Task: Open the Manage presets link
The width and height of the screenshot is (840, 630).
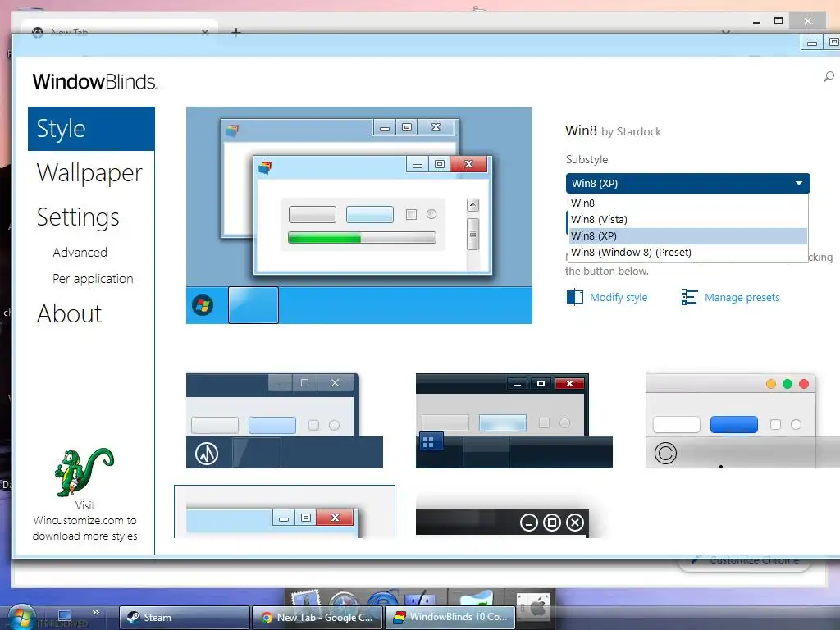Action: tap(742, 297)
